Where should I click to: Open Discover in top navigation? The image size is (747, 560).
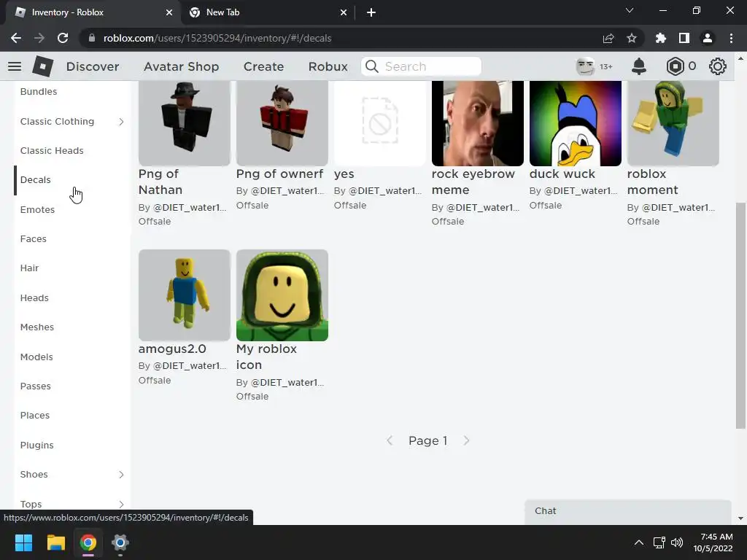pos(93,66)
